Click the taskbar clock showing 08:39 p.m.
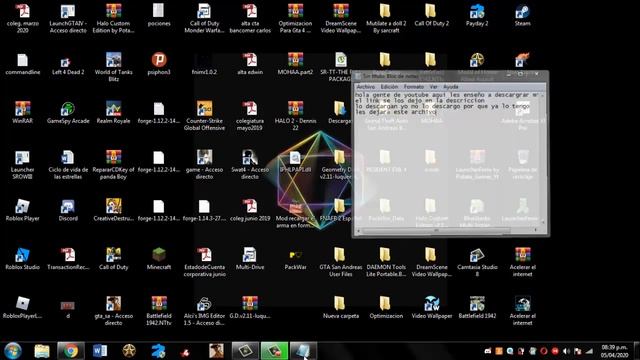 614,351
